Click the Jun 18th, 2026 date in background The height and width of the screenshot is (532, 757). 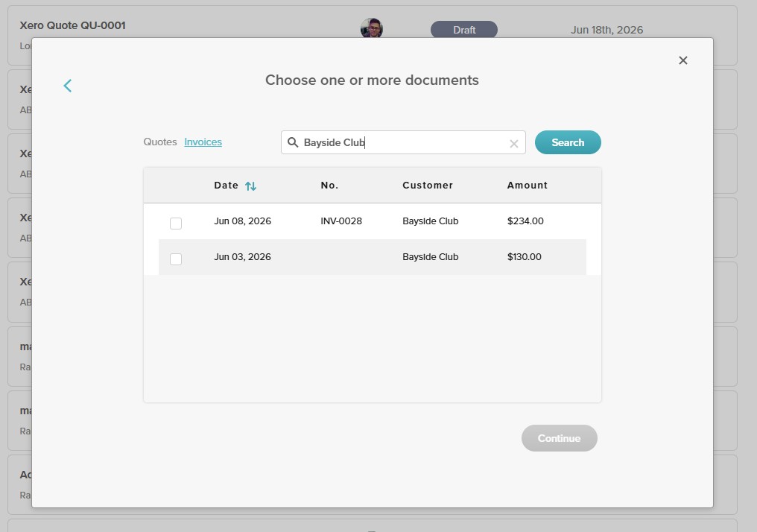(x=606, y=30)
